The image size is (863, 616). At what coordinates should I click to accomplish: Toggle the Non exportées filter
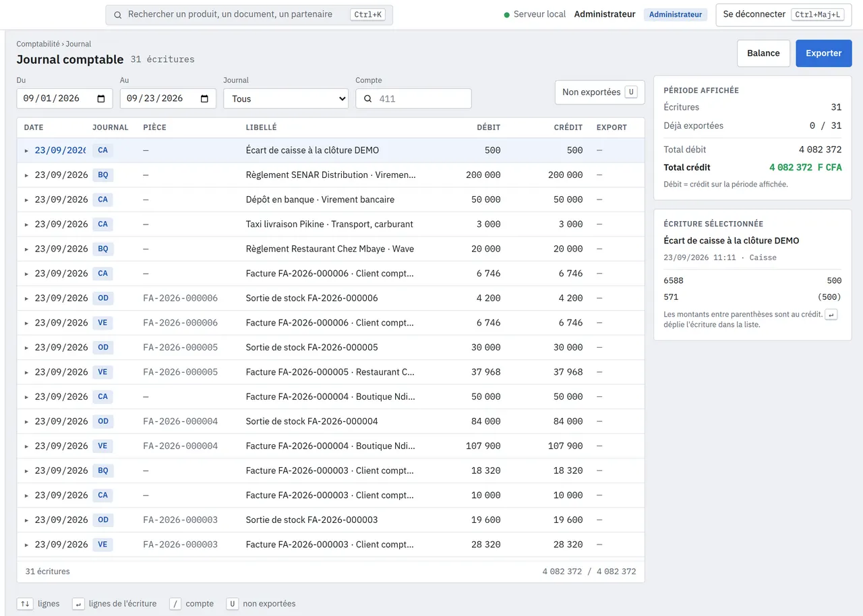pos(599,92)
